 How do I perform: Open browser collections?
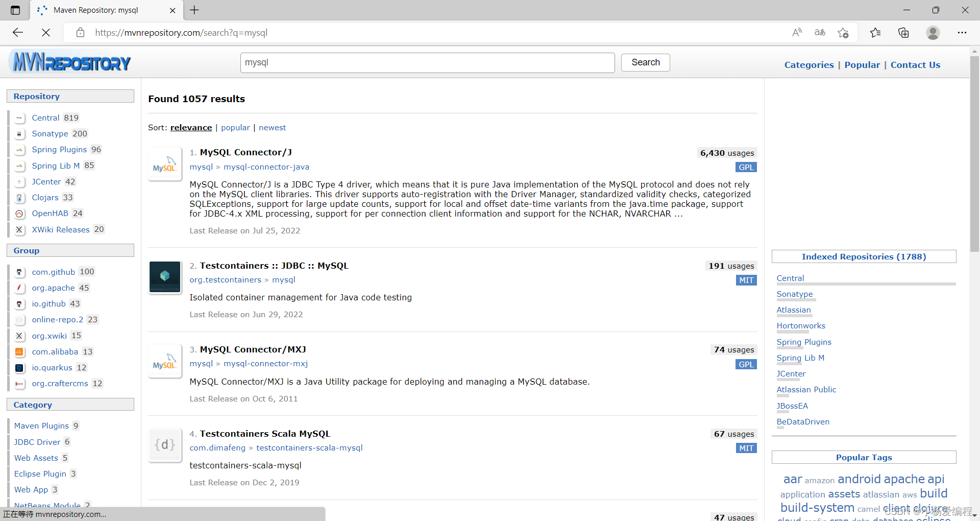tap(903, 33)
